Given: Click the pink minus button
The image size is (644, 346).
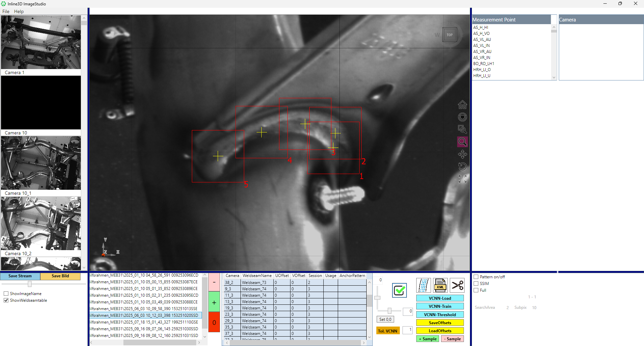Looking at the screenshot, I should click(x=214, y=282).
